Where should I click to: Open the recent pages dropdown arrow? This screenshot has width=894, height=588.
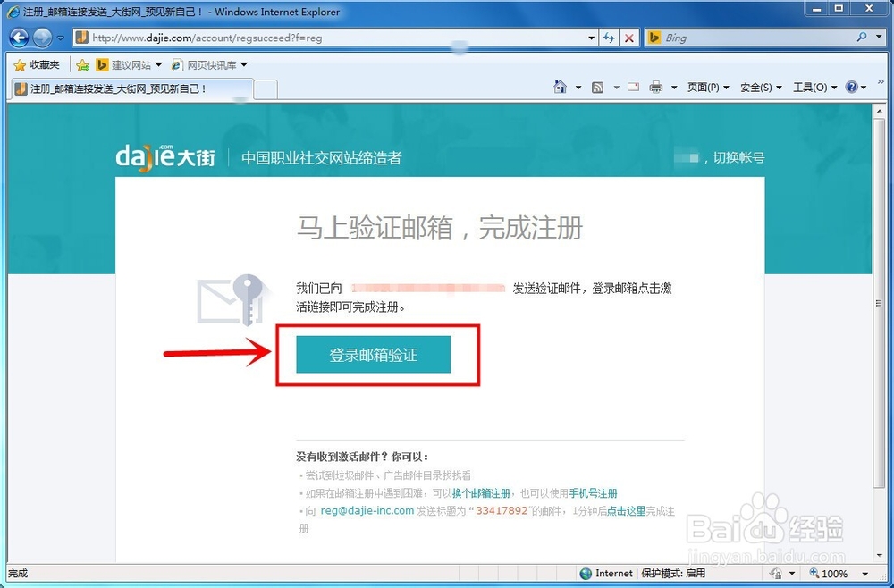(x=61, y=38)
